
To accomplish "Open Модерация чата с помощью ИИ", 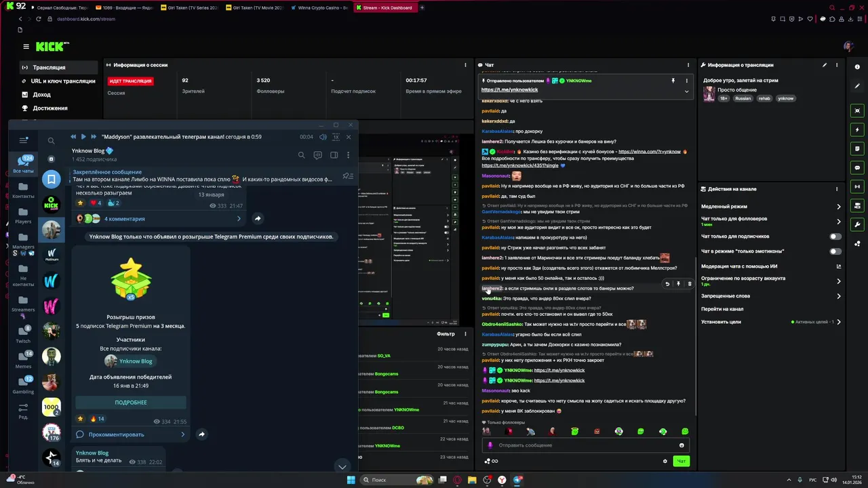I will [x=771, y=266].
